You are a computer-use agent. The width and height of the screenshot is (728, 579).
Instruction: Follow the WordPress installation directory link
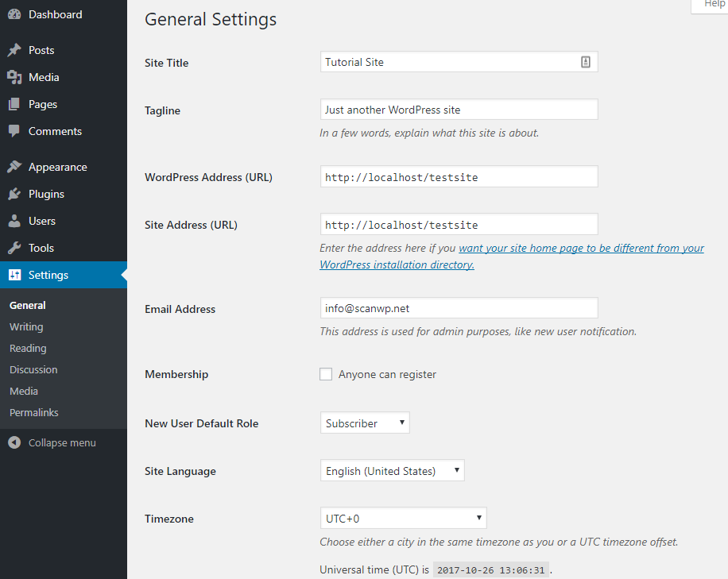click(x=397, y=264)
